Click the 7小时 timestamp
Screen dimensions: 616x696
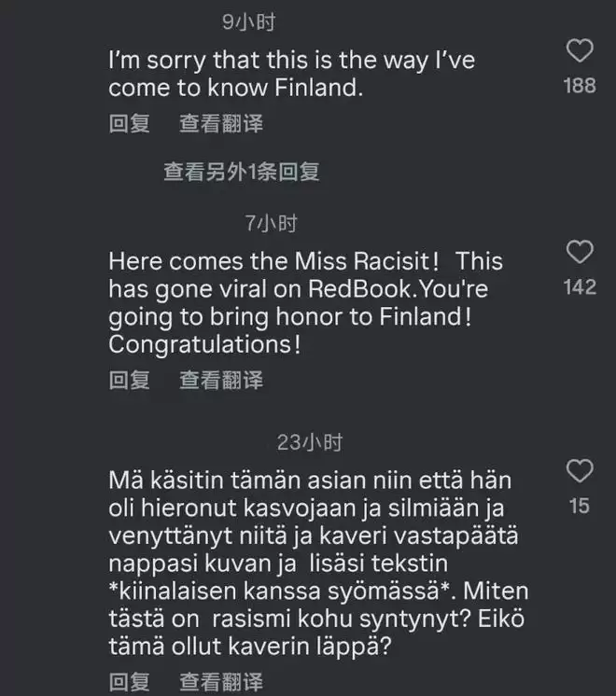tap(271, 223)
